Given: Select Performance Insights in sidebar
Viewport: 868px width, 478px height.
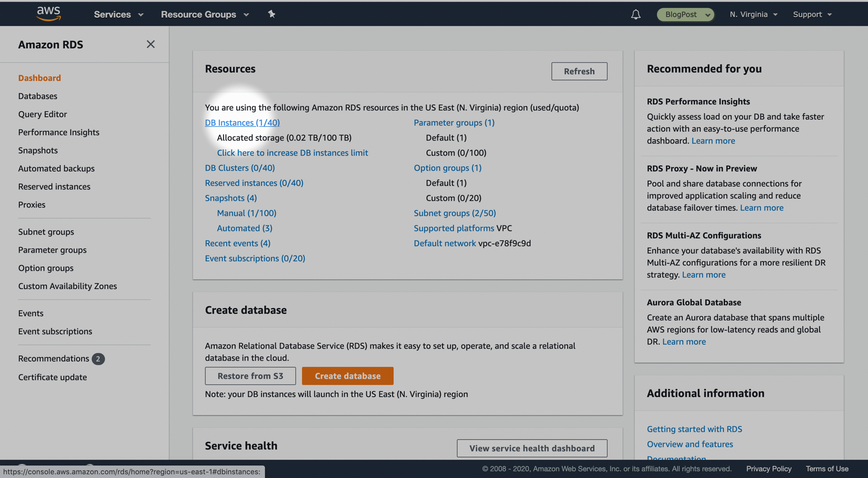Looking at the screenshot, I should [59, 132].
